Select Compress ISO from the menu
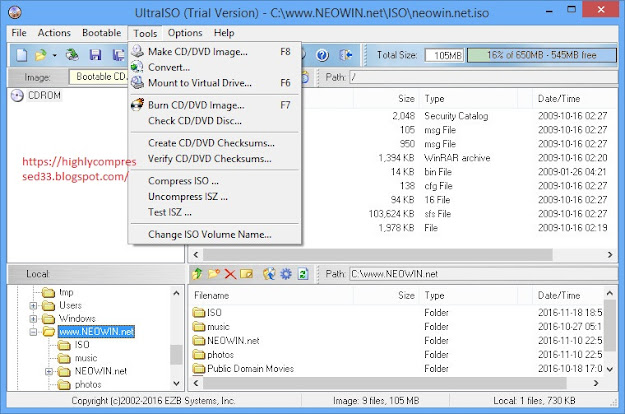The image size is (625, 414). [214, 181]
